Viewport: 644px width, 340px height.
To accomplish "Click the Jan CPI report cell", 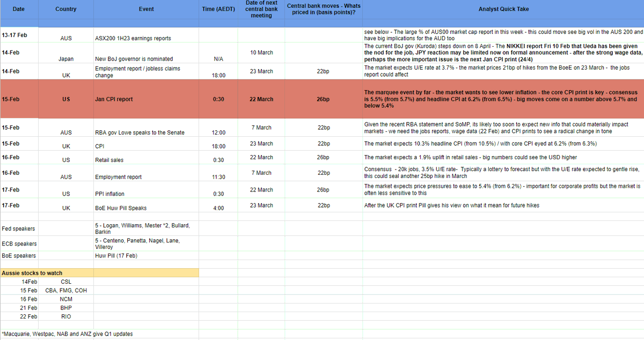I will point(146,99).
